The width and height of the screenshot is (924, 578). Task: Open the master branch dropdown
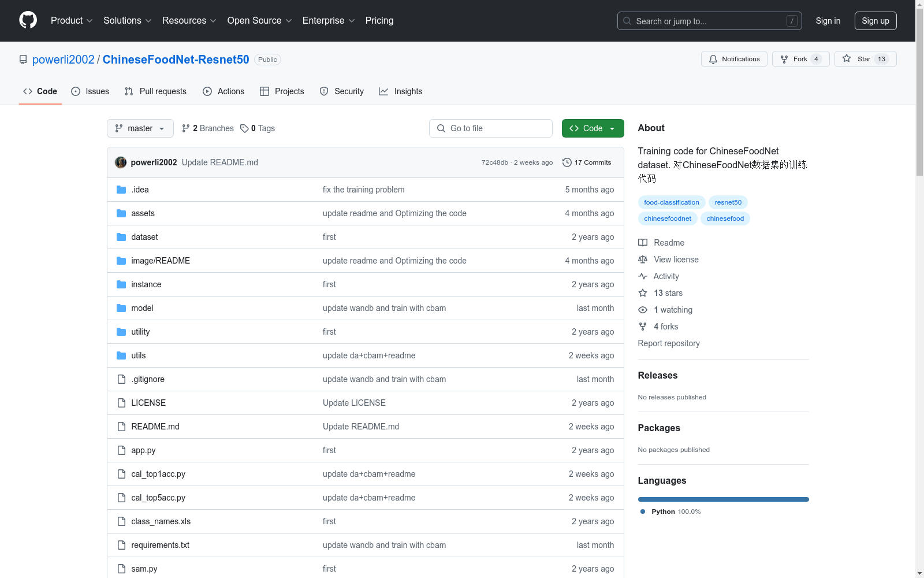click(x=140, y=128)
